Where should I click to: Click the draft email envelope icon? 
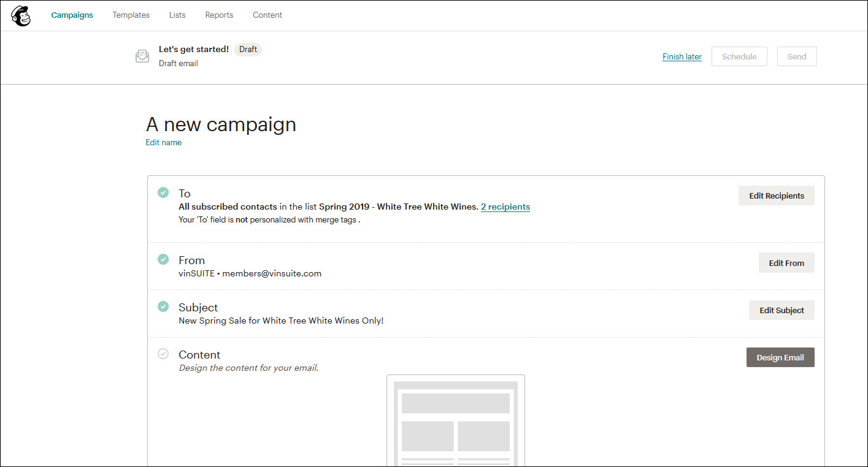pos(142,56)
